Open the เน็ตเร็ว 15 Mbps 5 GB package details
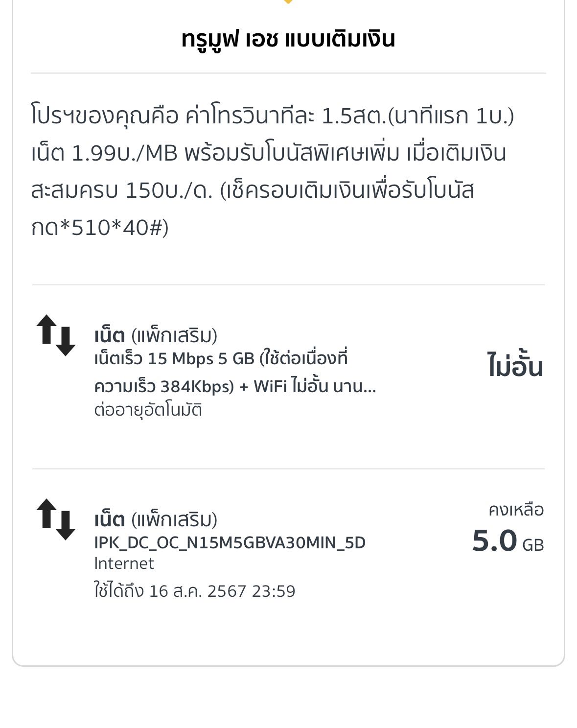Screen dimensions: 577x728 (x=220, y=359)
